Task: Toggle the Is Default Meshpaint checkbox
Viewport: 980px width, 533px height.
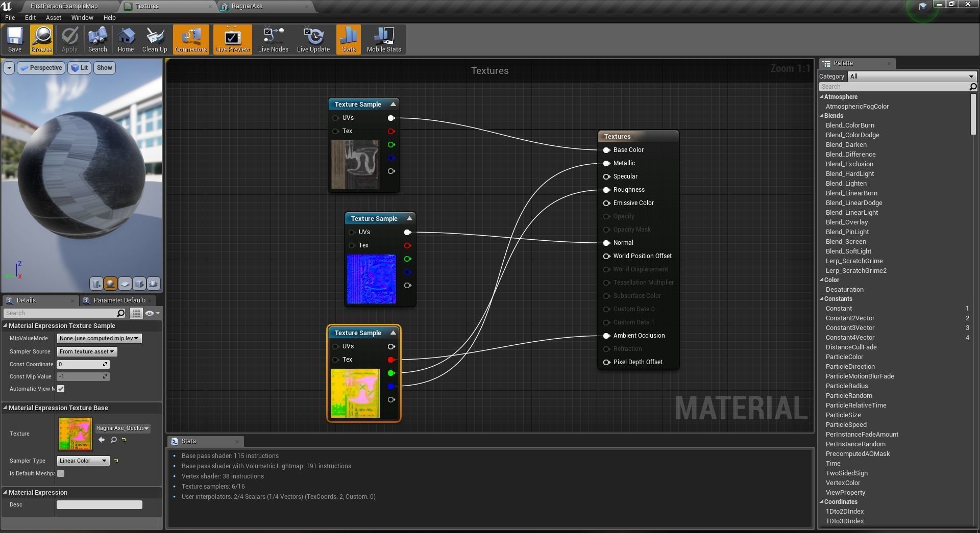Action: [x=61, y=473]
